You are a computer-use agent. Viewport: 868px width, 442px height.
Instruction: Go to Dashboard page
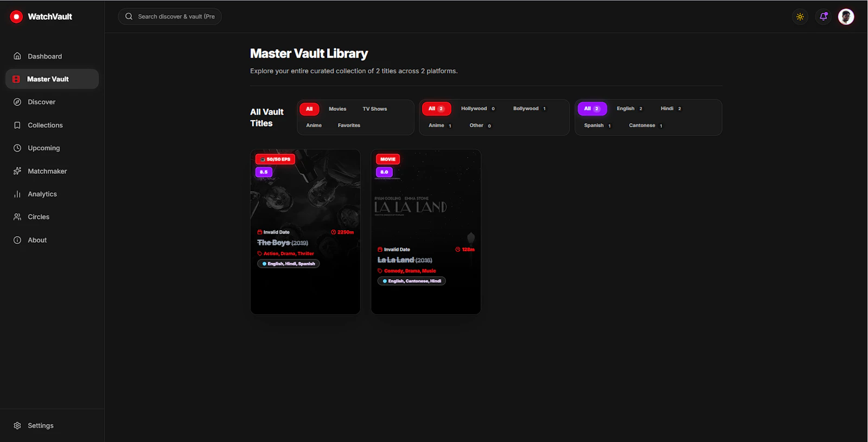[52, 56]
